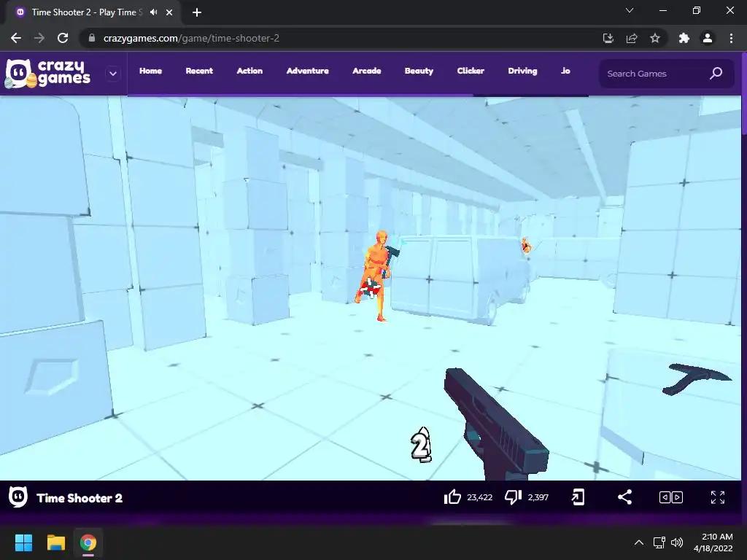The image size is (747, 560).
Task: Open a new browser tab
Action: [x=197, y=12]
